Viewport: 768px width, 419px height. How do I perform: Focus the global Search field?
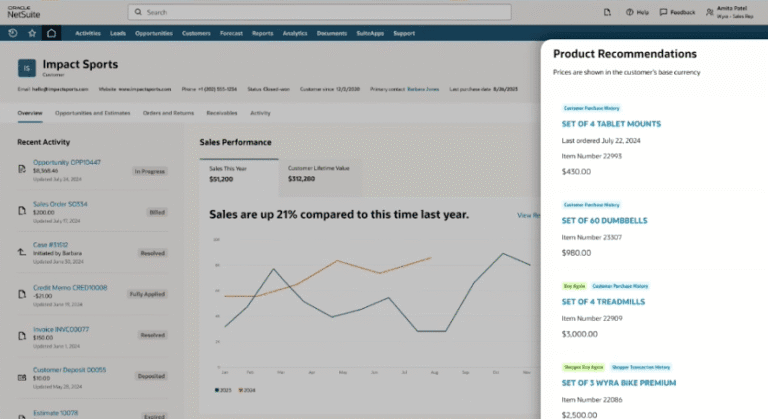click(319, 12)
